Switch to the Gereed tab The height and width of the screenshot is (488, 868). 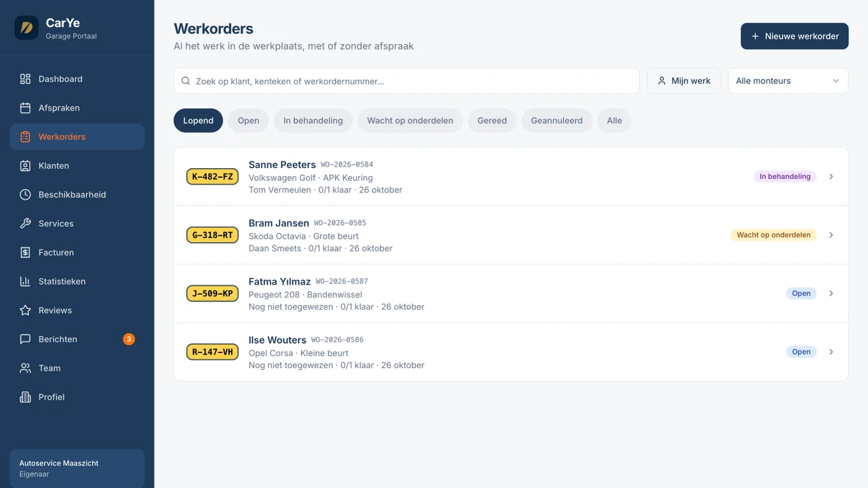(492, 121)
